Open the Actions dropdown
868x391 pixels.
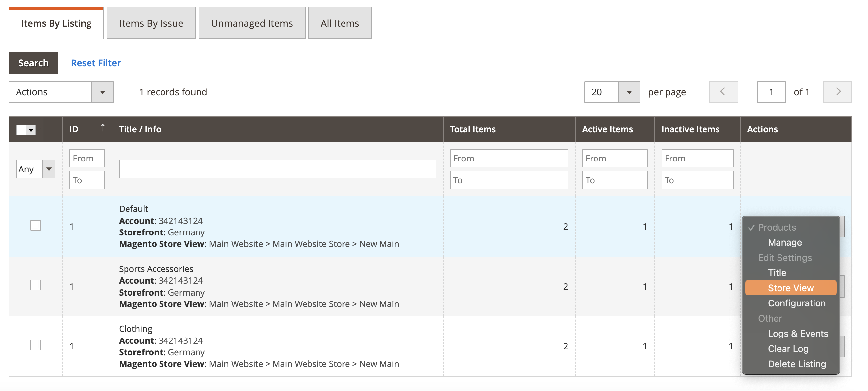click(103, 92)
